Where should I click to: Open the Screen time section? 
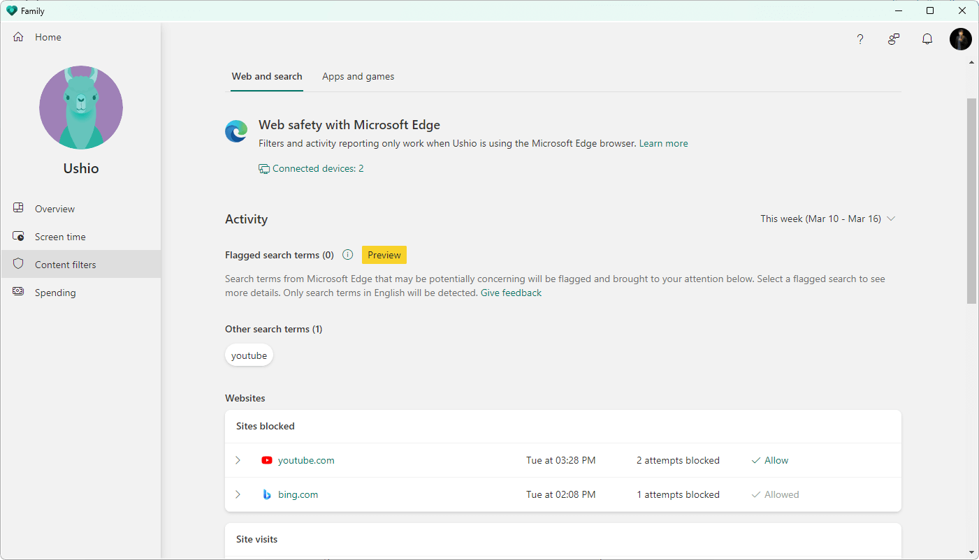click(x=81, y=237)
